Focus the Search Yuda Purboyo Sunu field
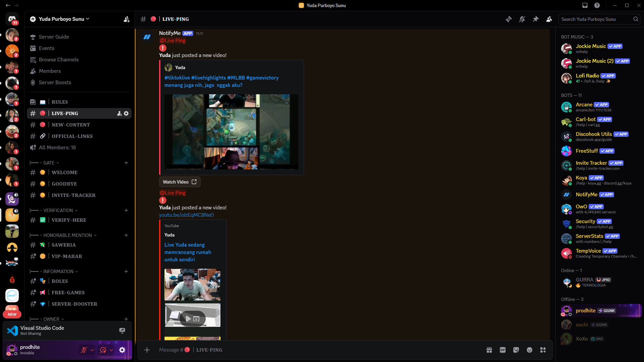The image size is (644, 362). [x=599, y=19]
